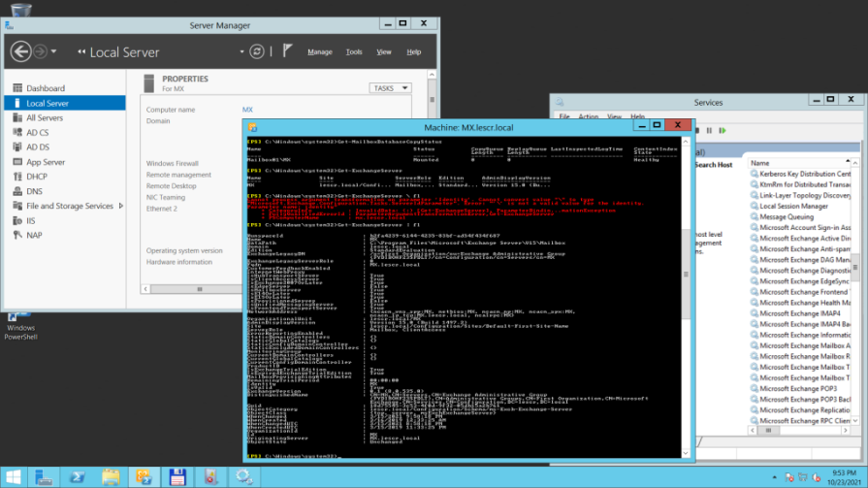The height and width of the screenshot is (488, 868).
Task: Click scroll-down arrow in Exchange shell window
Action: click(686, 453)
